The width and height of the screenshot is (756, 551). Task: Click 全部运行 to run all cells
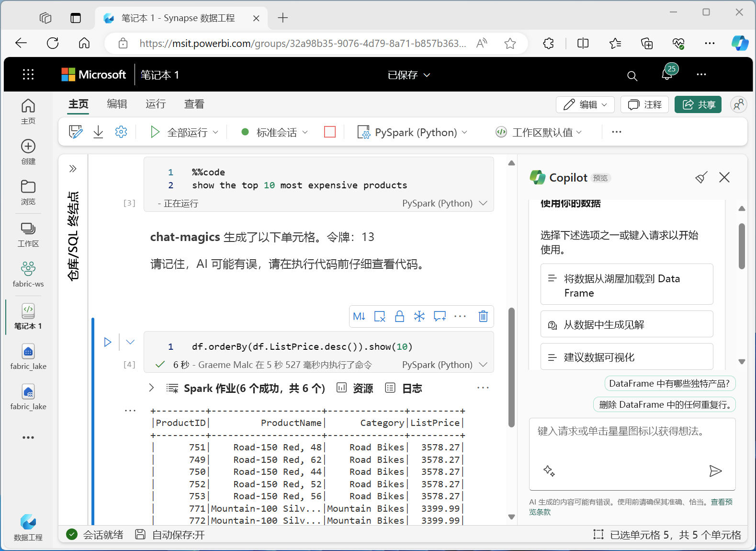pyautogui.click(x=179, y=132)
